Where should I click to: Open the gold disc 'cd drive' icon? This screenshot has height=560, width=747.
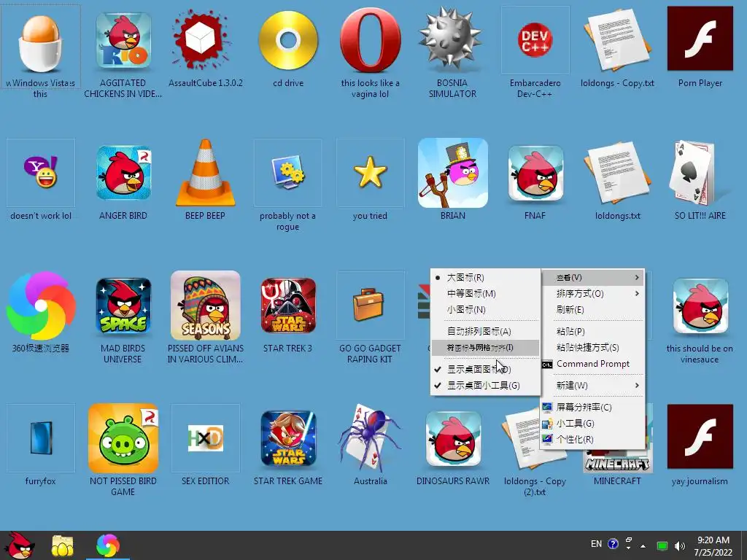point(288,41)
